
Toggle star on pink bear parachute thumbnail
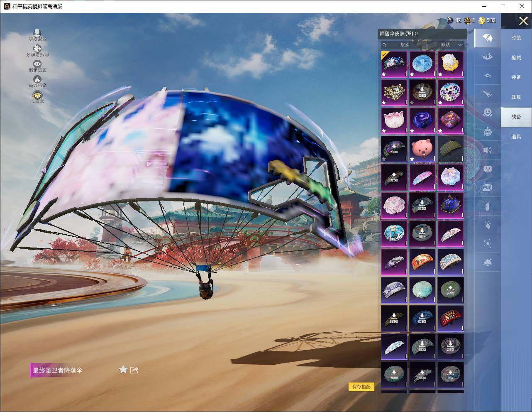(412, 159)
